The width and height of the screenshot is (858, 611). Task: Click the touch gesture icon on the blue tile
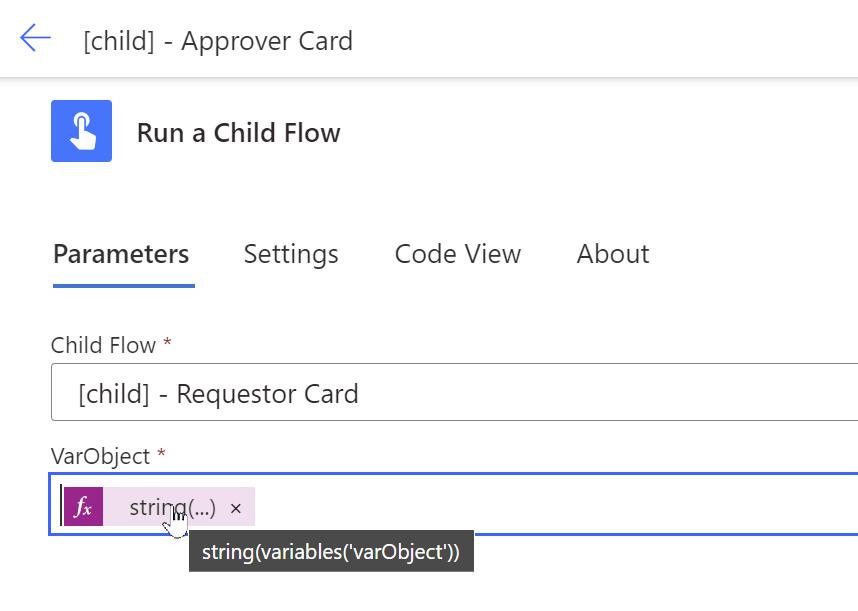[x=81, y=131]
